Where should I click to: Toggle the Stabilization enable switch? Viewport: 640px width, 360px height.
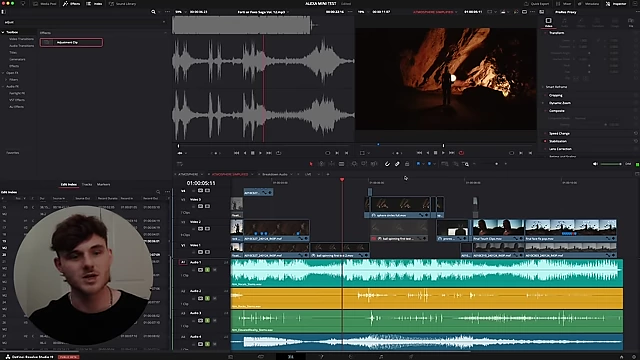click(x=545, y=141)
